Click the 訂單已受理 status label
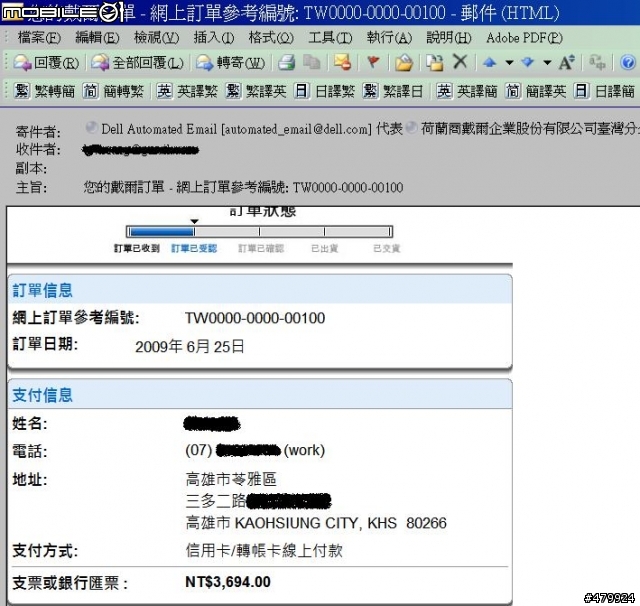The height and width of the screenshot is (606, 640). click(194, 249)
